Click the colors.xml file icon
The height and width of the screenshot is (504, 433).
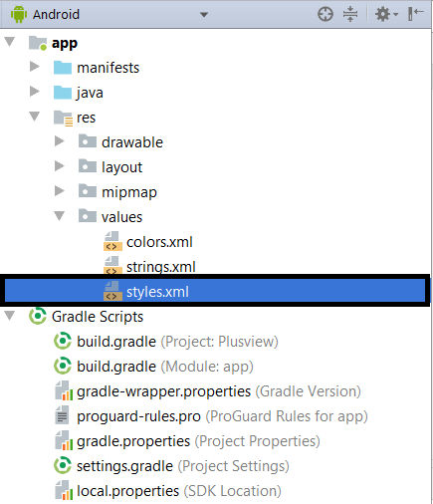pos(111,241)
